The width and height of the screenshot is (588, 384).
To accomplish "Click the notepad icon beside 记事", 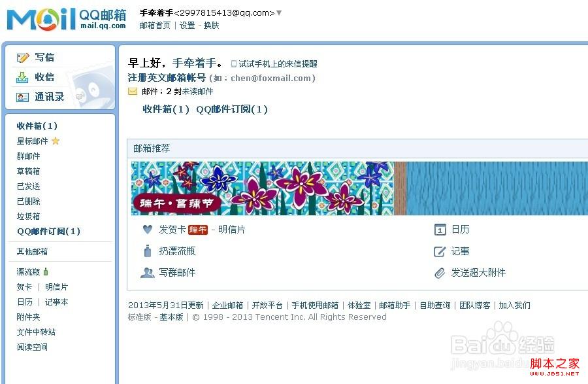I will [x=440, y=251].
